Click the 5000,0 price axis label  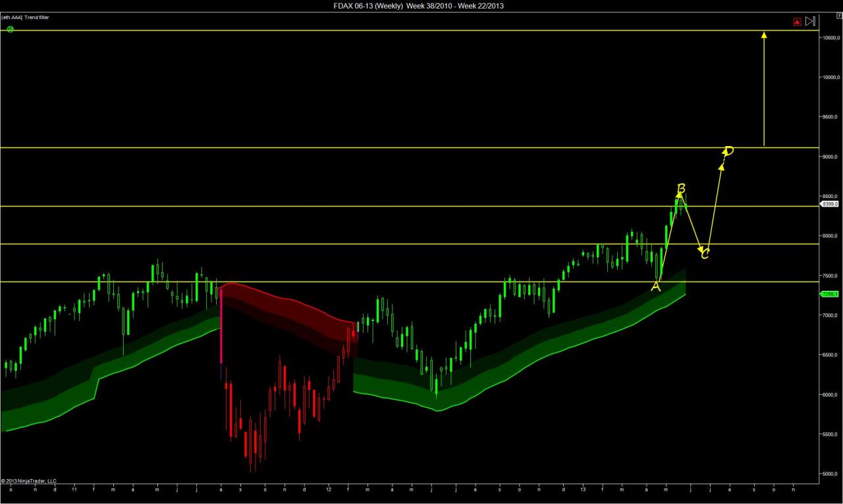pos(829,474)
